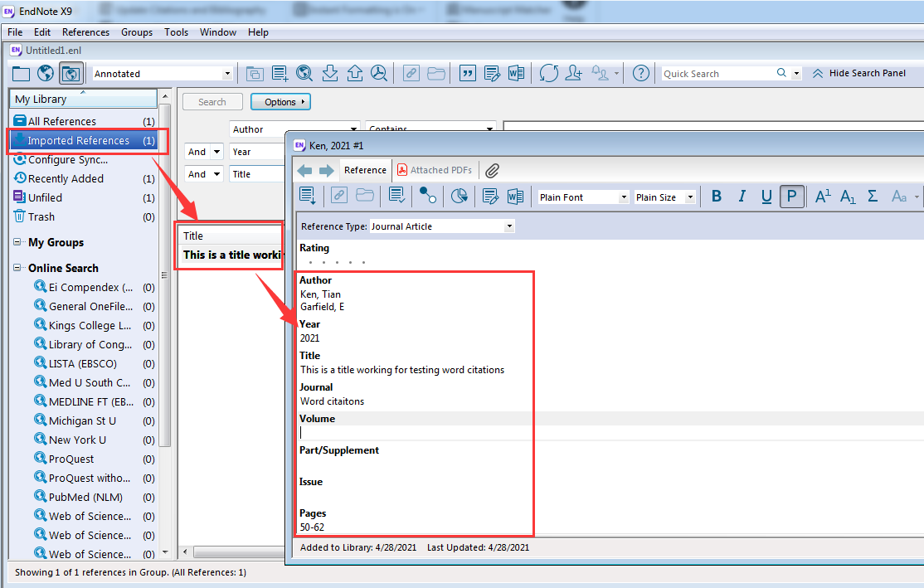Click the Share Library person icon
This screenshot has width=924, height=588.
[x=573, y=73]
